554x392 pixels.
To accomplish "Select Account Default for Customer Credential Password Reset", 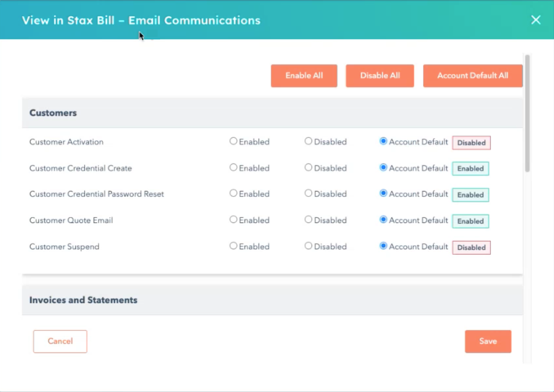I will pos(383,193).
